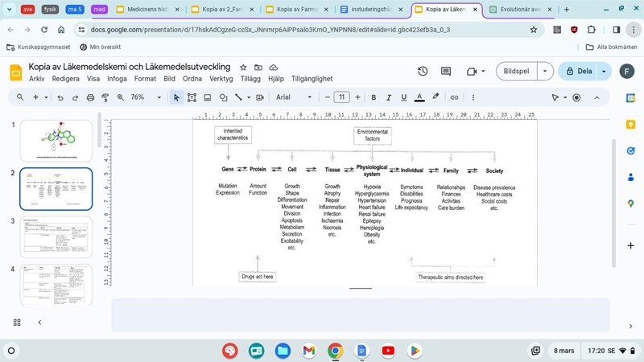The width and height of the screenshot is (644, 362).
Task: Select the text box tool
Action: pos(192,97)
